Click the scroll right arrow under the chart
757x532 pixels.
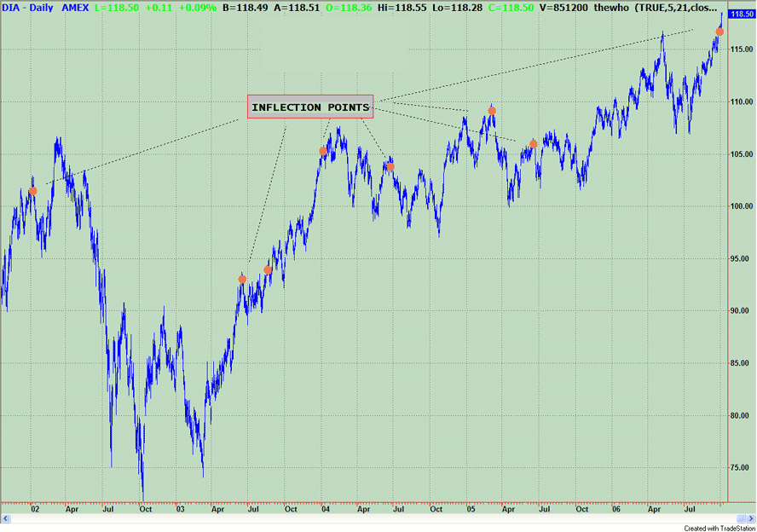pos(751,518)
